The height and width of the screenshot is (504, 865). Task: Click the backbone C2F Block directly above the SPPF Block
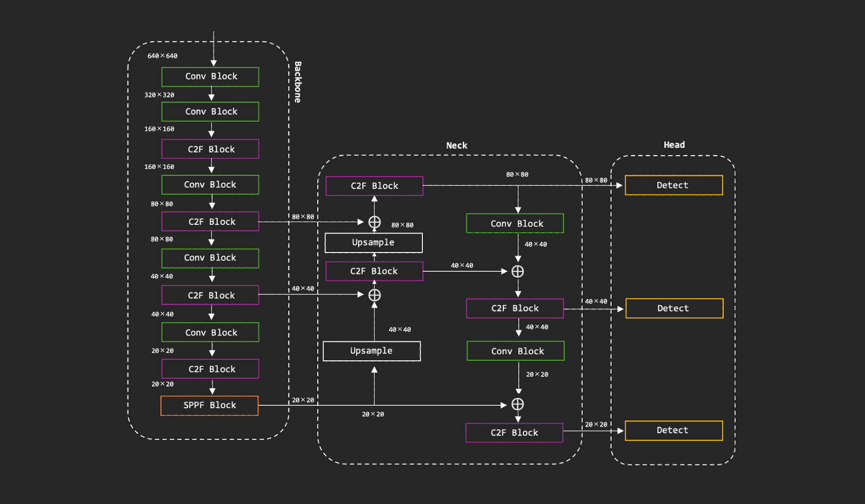[x=210, y=369]
